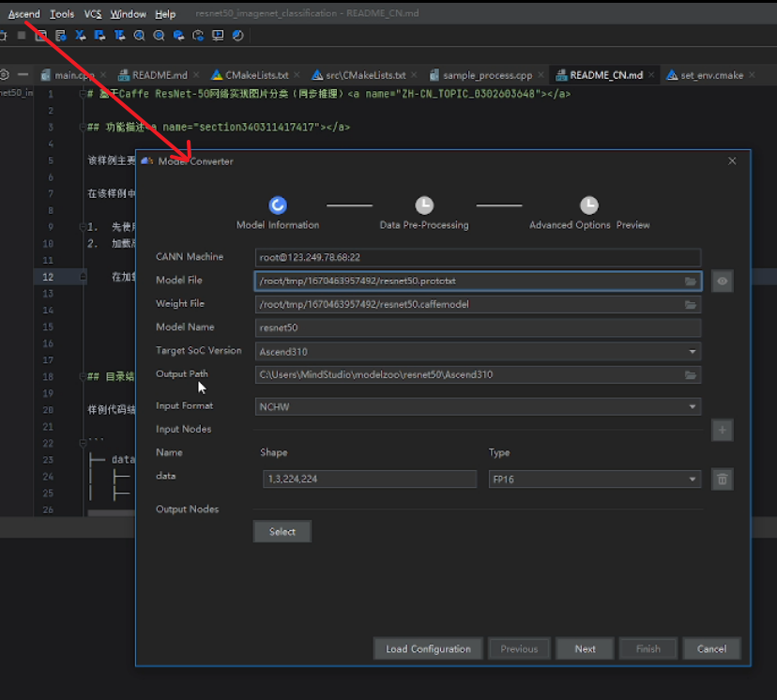
Task: Close the README_CN.md tab
Action: click(x=651, y=75)
